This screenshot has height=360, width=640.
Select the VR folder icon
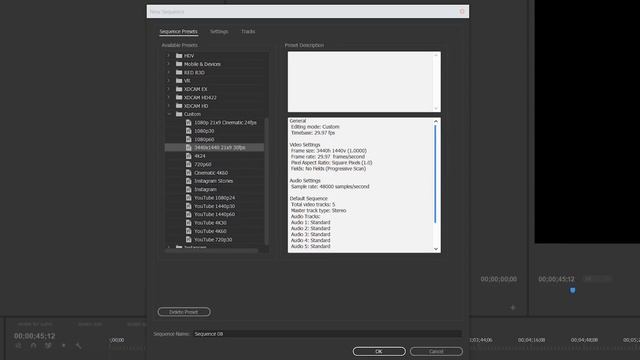(179, 81)
